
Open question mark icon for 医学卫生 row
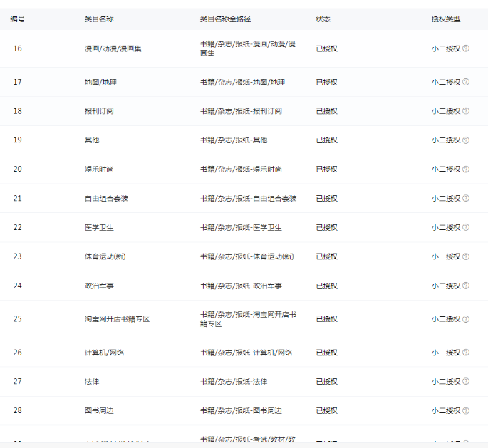pyautogui.click(x=466, y=227)
